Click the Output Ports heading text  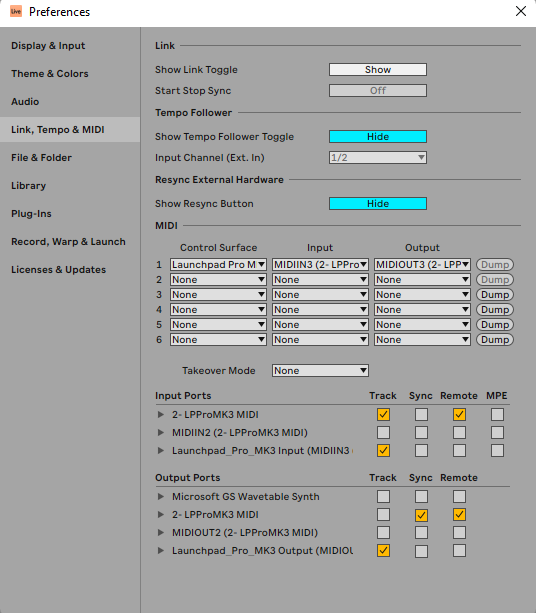click(188, 478)
